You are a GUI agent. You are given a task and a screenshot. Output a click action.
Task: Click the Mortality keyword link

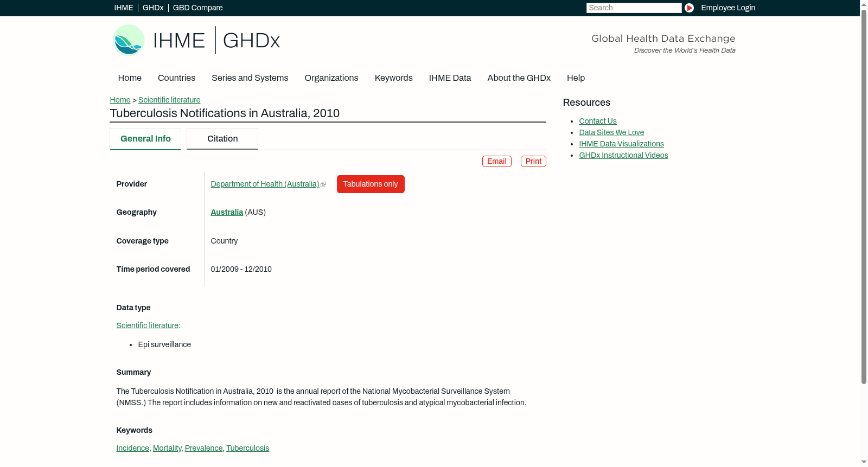[x=167, y=448]
